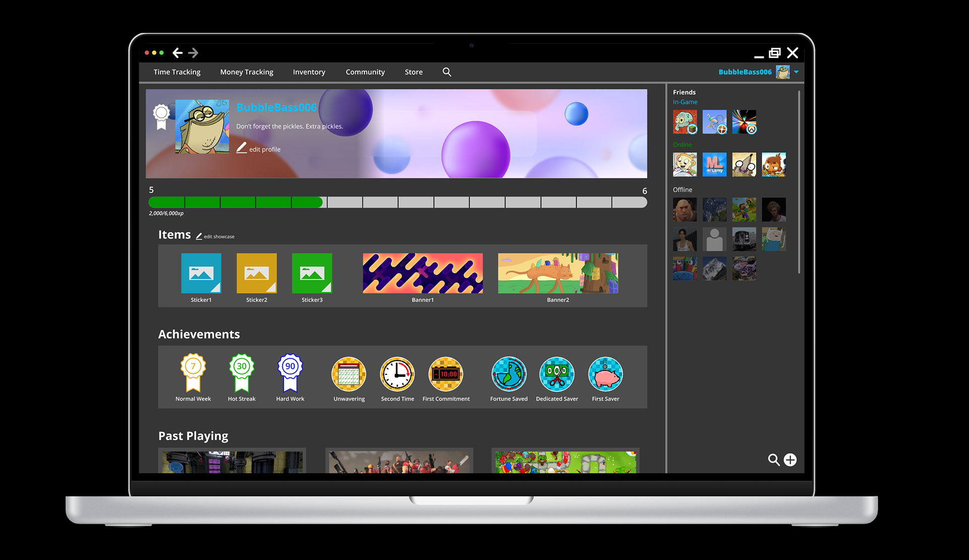Open the default silhouette offline friend
Screen dimensions: 969x560
point(715,239)
